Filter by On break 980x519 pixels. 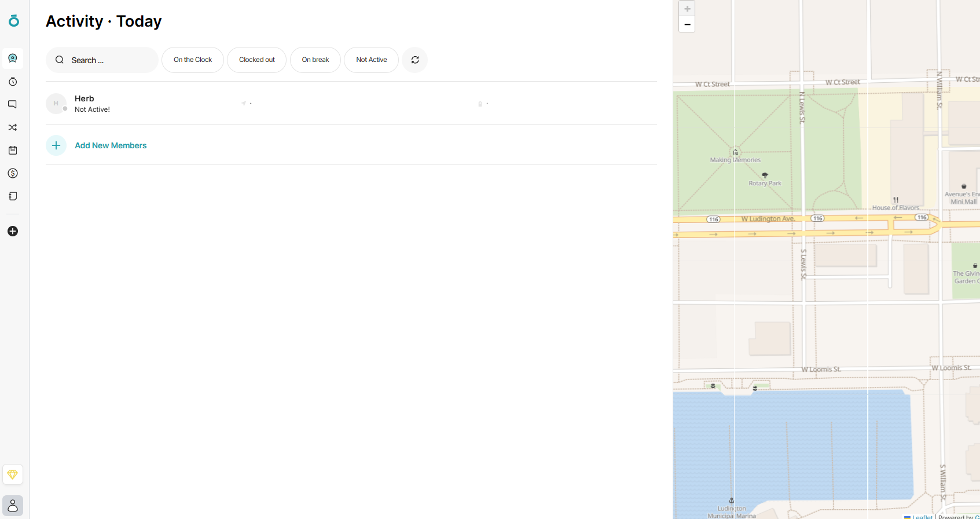point(315,60)
